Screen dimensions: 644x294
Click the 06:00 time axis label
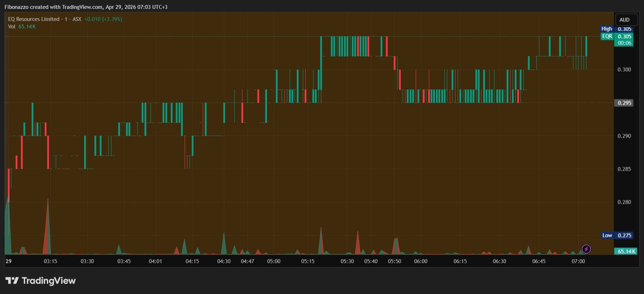tap(421, 261)
